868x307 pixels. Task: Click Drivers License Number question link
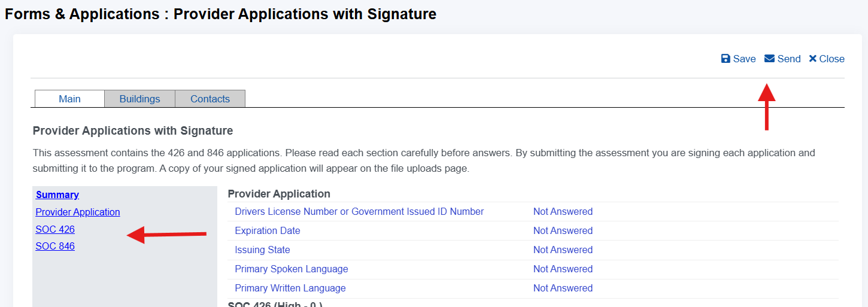click(359, 211)
